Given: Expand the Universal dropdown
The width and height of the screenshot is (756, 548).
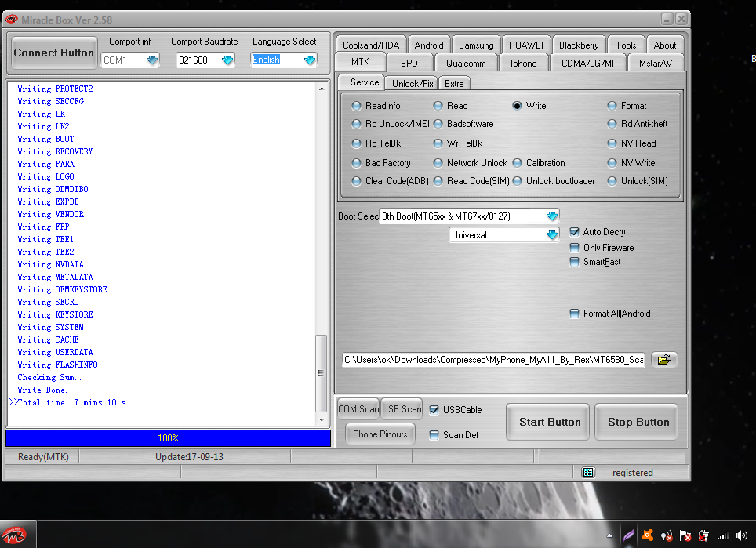Looking at the screenshot, I should [x=552, y=234].
